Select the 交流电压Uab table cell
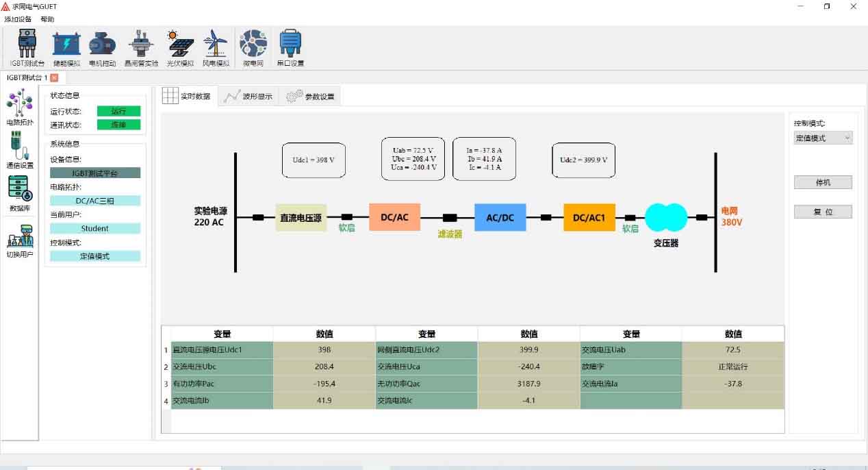The width and height of the screenshot is (868, 470). (631, 350)
